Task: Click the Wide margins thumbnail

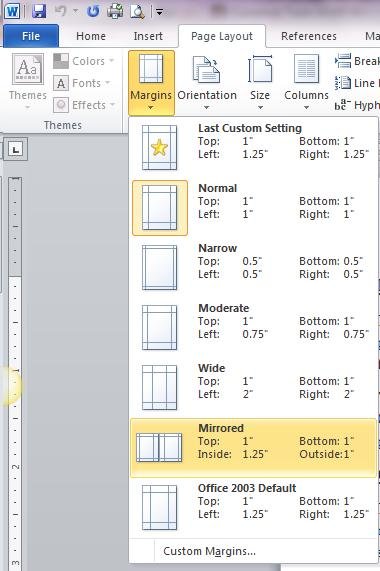Action: [159, 387]
